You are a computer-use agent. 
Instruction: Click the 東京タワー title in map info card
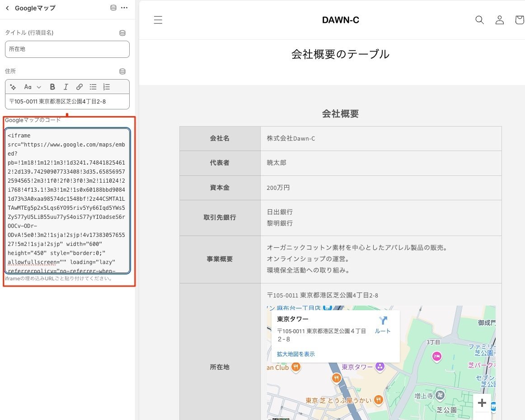click(x=293, y=319)
